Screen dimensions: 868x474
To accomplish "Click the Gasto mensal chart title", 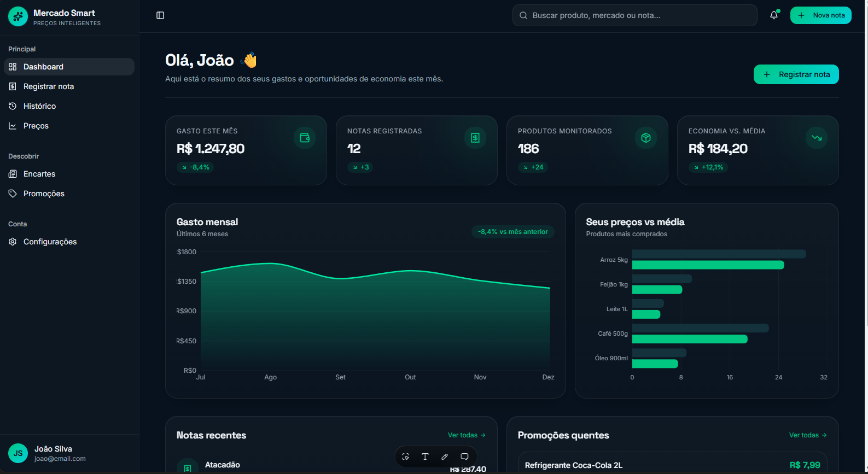I will tap(207, 222).
